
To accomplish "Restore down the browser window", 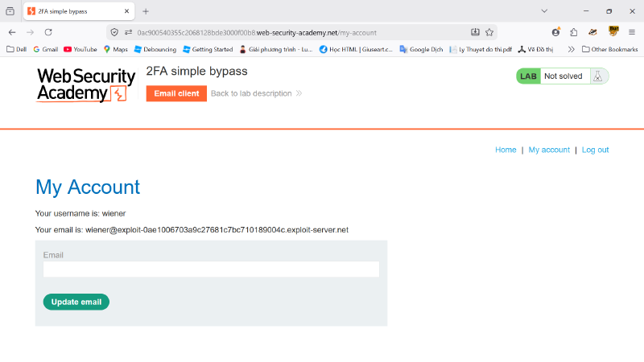I will point(609,11).
